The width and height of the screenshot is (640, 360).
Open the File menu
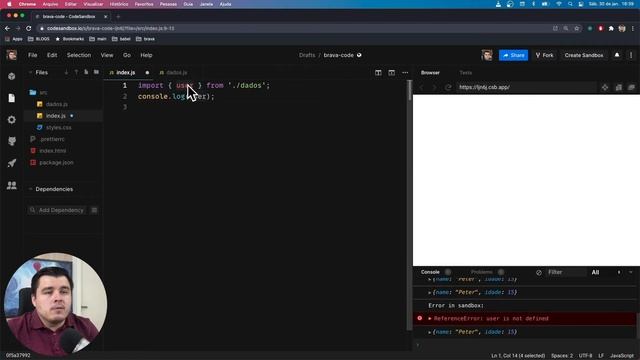click(33, 55)
